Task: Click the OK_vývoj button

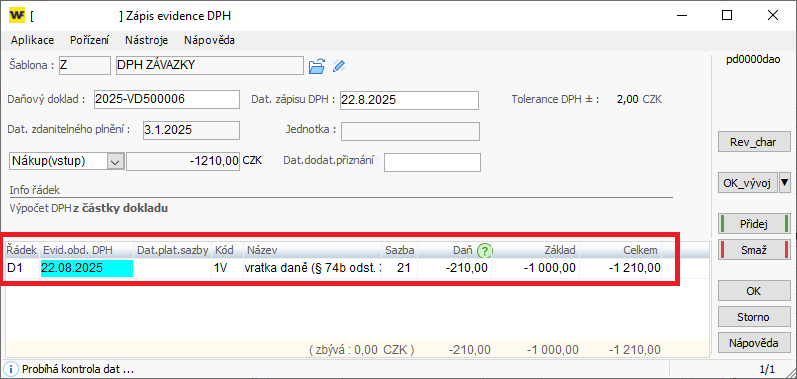Action: click(748, 183)
